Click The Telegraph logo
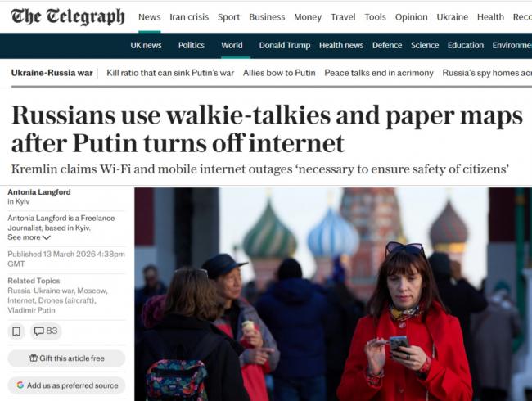 (68, 16)
